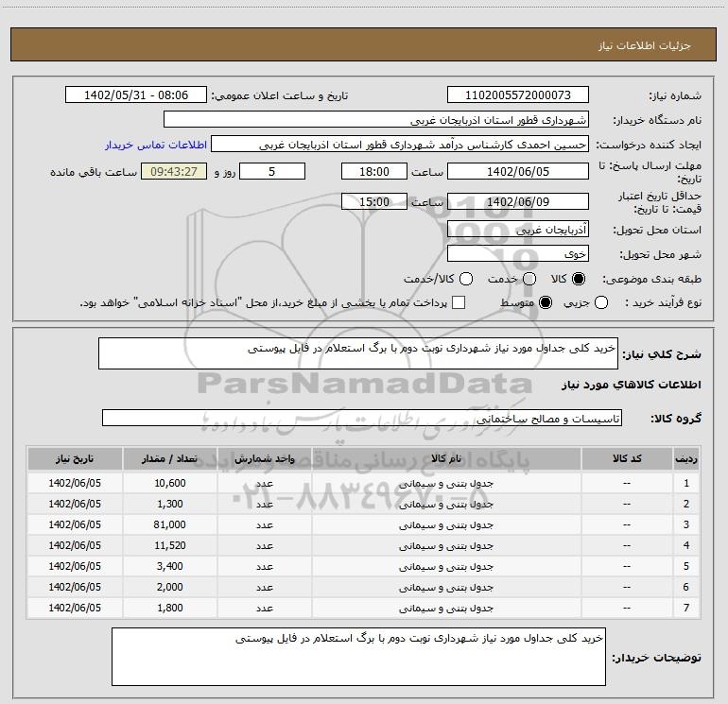Image resolution: width=728 pixels, height=704 pixels.
Task: Choose the جزیی purchase process option
Action: [x=601, y=302]
